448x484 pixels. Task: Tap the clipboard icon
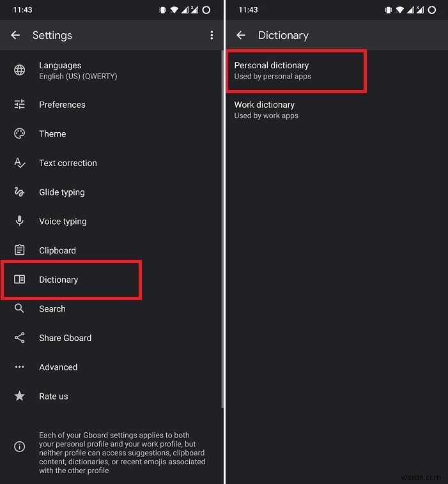[19, 250]
